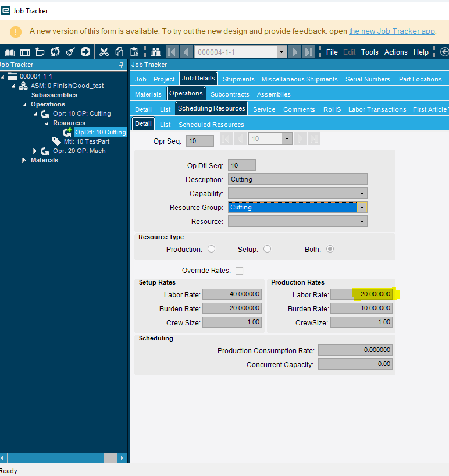Select Opr: 10 OP: Cutting tree item
Image resolution: width=449 pixels, height=476 pixels.
pyautogui.click(x=81, y=113)
